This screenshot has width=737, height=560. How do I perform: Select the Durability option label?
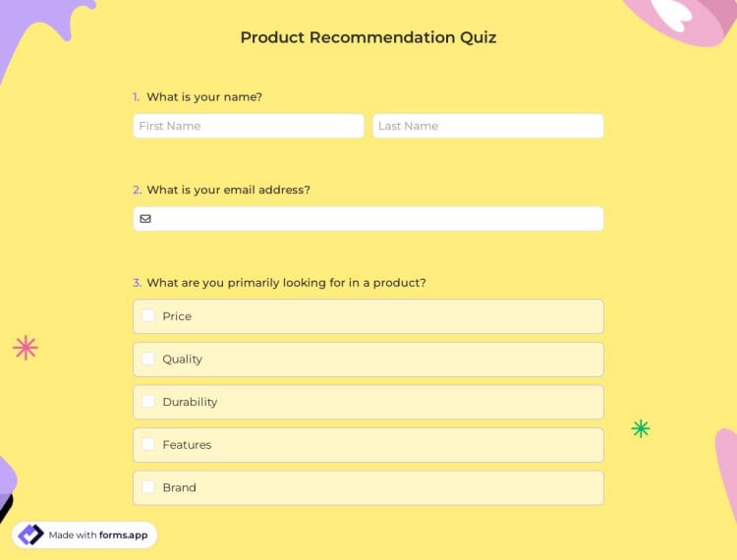tap(190, 402)
